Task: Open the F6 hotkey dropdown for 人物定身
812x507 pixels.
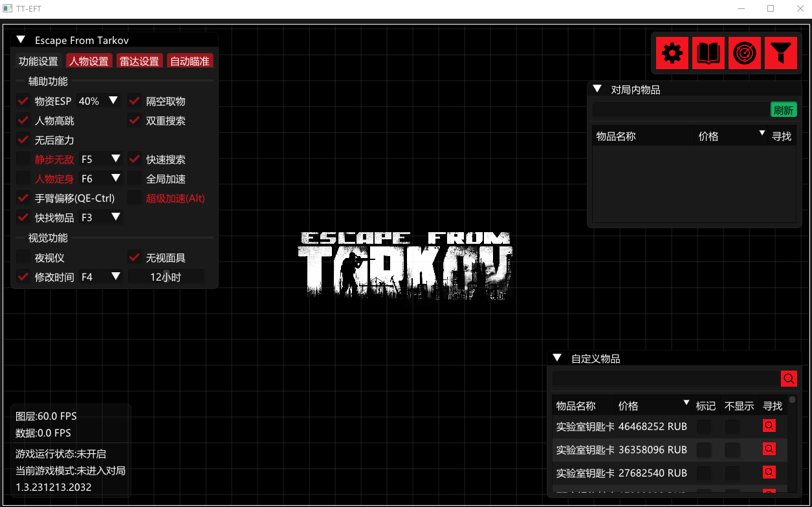Action: [x=100, y=178]
